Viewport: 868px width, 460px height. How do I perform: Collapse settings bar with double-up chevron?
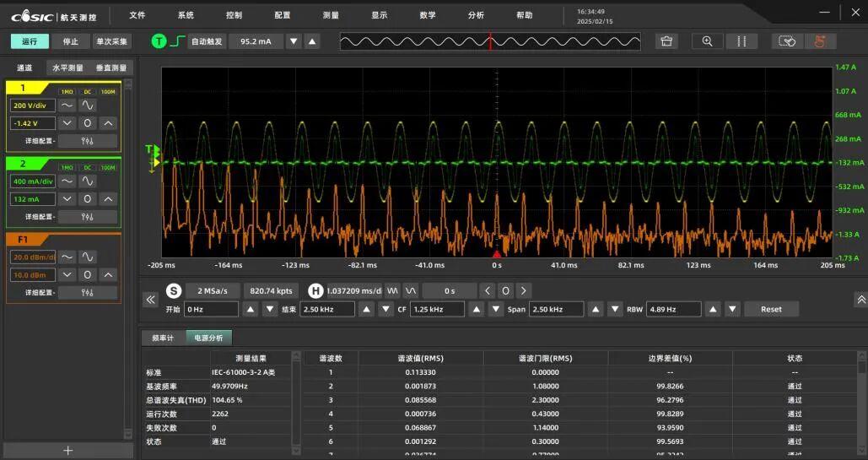pyautogui.click(x=861, y=300)
